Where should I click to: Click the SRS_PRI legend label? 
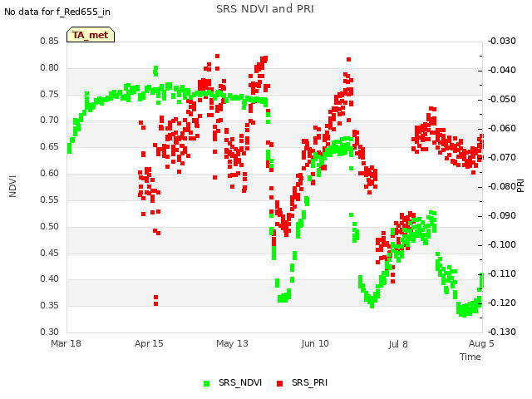(309, 382)
